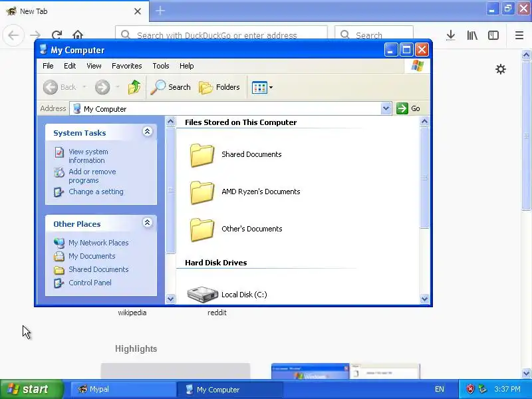Viewport: 532px width, 399px height.
Task: Open Shared Documents link in Other Places
Action: click(98, 269)
